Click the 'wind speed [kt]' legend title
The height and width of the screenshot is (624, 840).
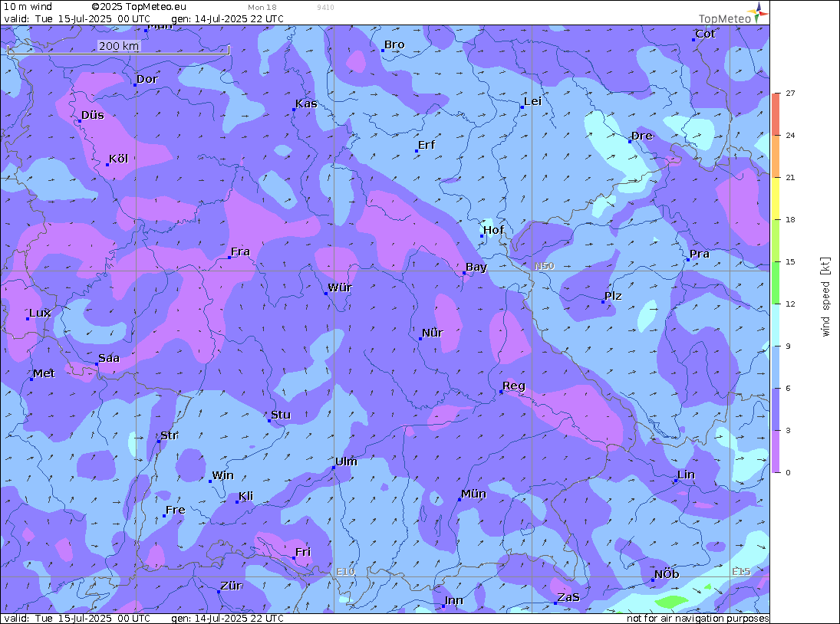(x=825, y=297)
